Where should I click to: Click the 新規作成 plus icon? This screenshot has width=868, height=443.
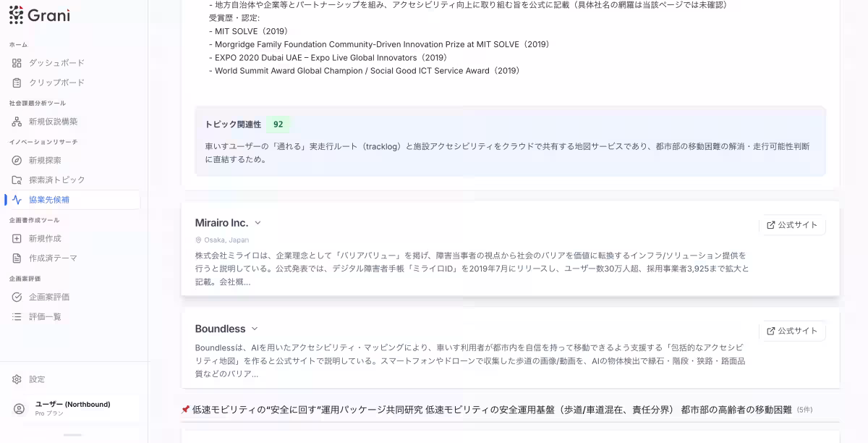[x=17, y=239]
